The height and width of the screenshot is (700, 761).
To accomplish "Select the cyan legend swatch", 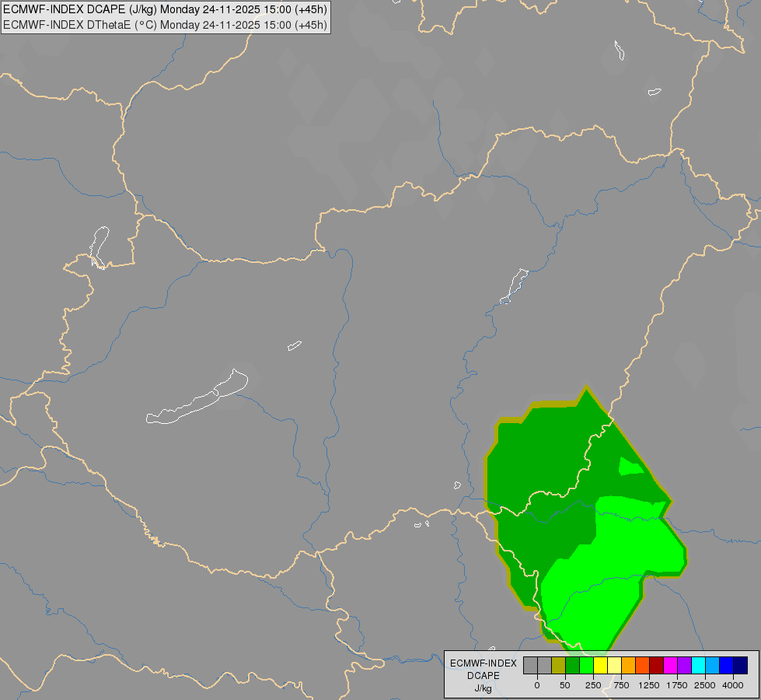I will 698,666.
